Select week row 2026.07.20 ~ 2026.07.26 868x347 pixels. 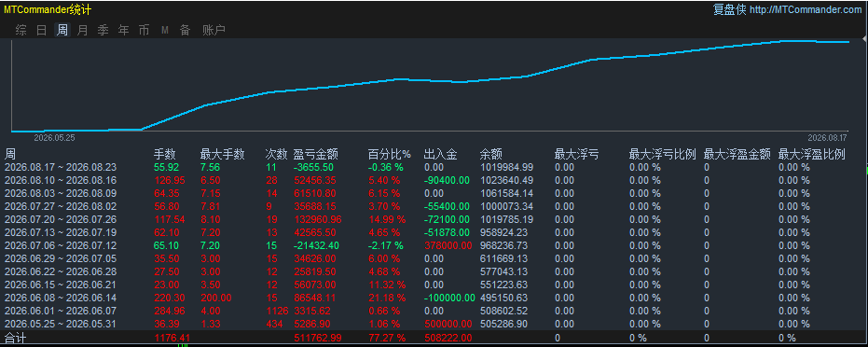tap(434, 219)
